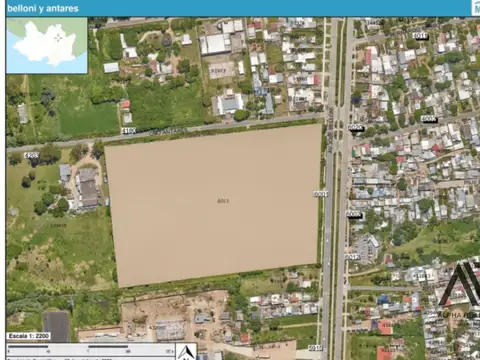Click the parcel number 92972
This screenshot has height=360, width=480.
[x=218, y=71]
